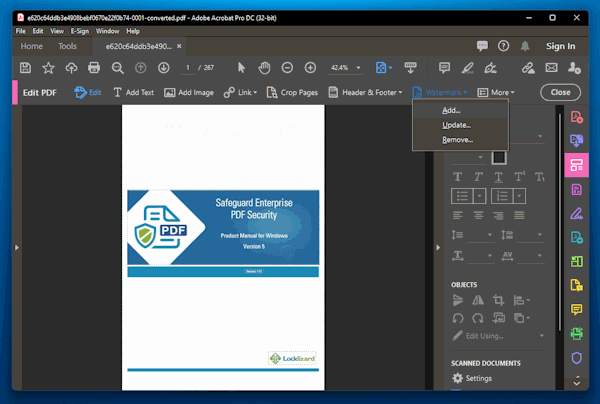600x404 pixels.
Task: Star this file as favorite
Action: point(48,68)
